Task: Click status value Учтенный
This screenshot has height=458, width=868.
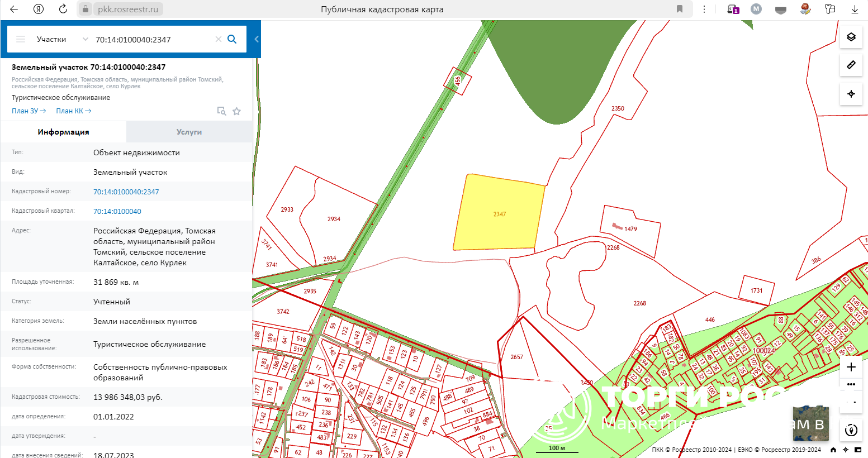Action: click(x=112, y=302)
